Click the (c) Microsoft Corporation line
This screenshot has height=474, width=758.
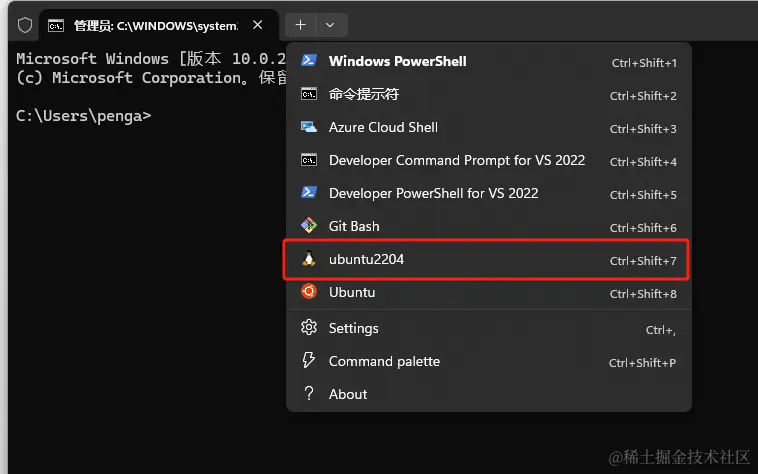[x=151, y=78]
